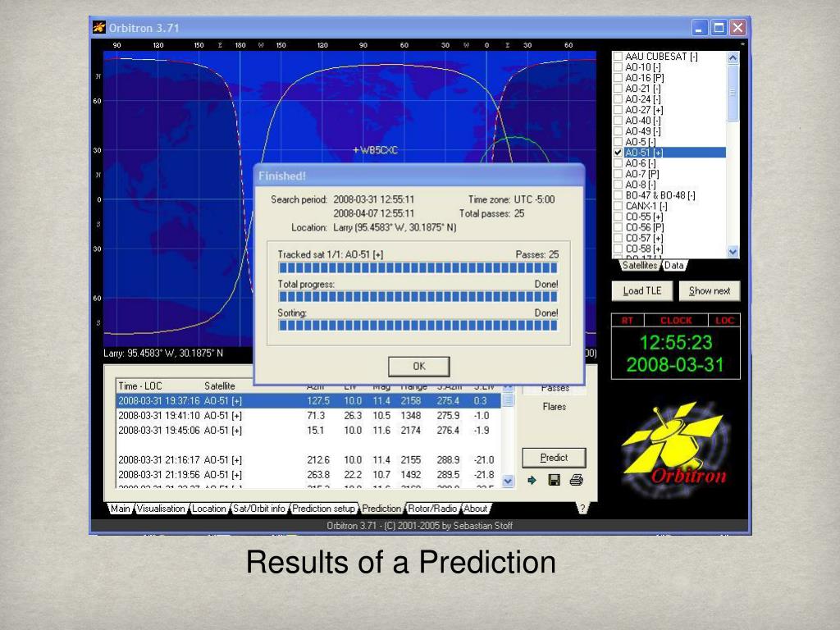The width and height of the screenshot is (840, 630).
Task: Click OK in the Finished dialog
Action: (419, 367)
